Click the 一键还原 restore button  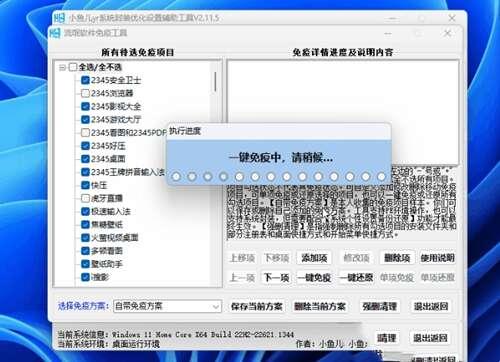356,278
